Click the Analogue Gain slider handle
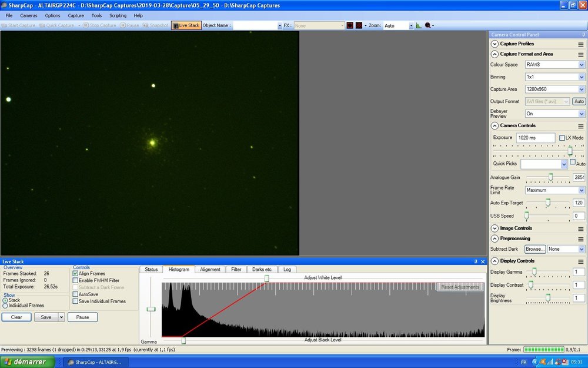The image size is (588, 368). point(550,177)
